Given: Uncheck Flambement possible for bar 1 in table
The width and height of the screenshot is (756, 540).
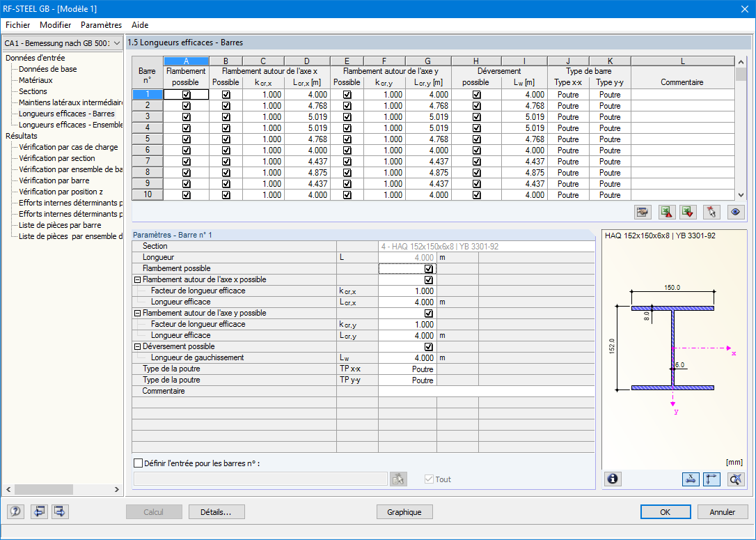Looking at the screenshot, I should (x=187, y=95).
